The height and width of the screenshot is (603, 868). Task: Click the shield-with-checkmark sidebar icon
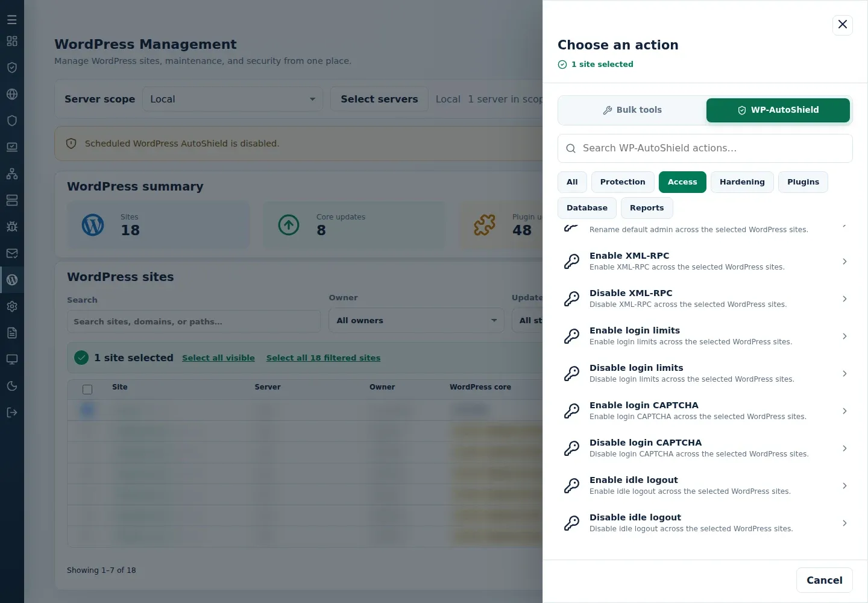pos(12,68)
